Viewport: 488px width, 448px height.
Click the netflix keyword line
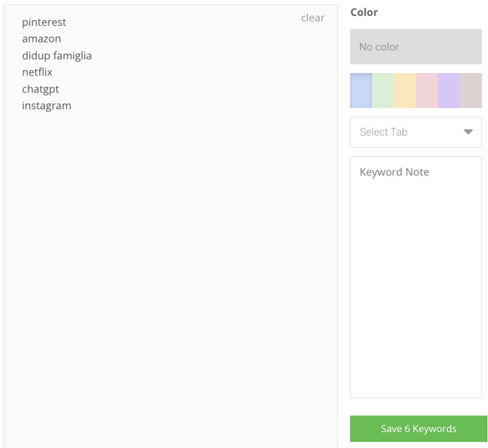pos(37,72)
